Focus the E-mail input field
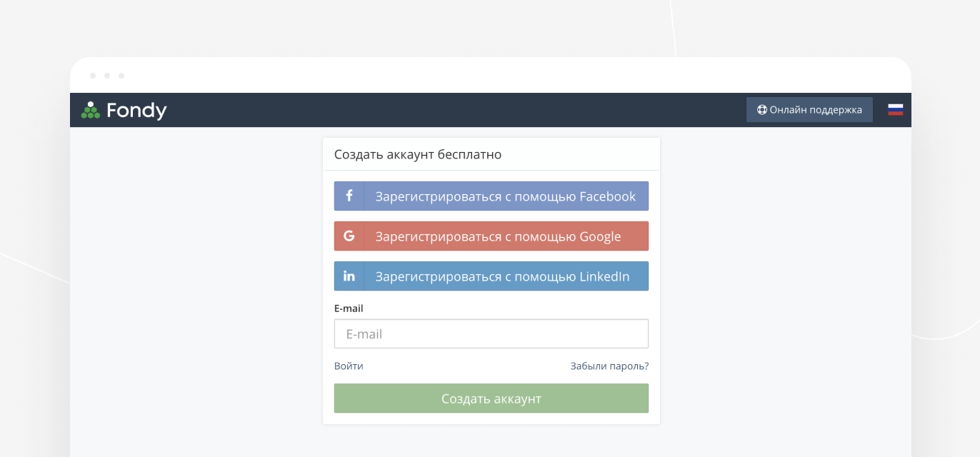 click(x=491, y=333)
